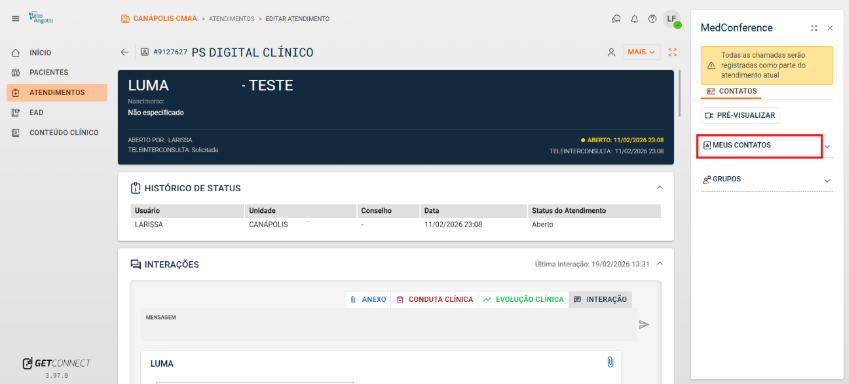Select the EVOLUÇÃO CLÍNICA tab

coord(523,300)
